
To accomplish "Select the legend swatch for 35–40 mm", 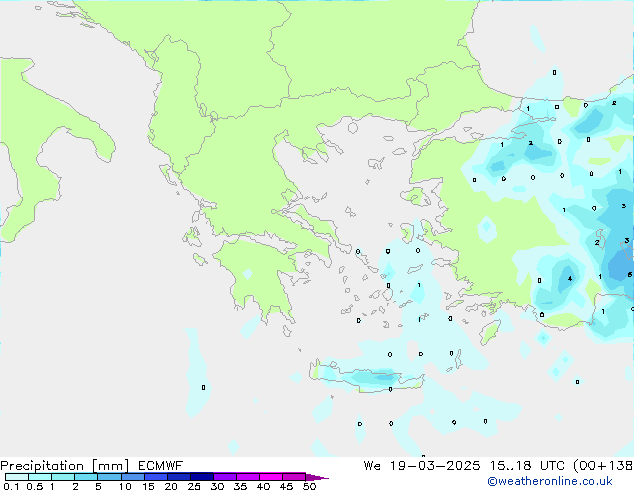I will tap(248, 477).
